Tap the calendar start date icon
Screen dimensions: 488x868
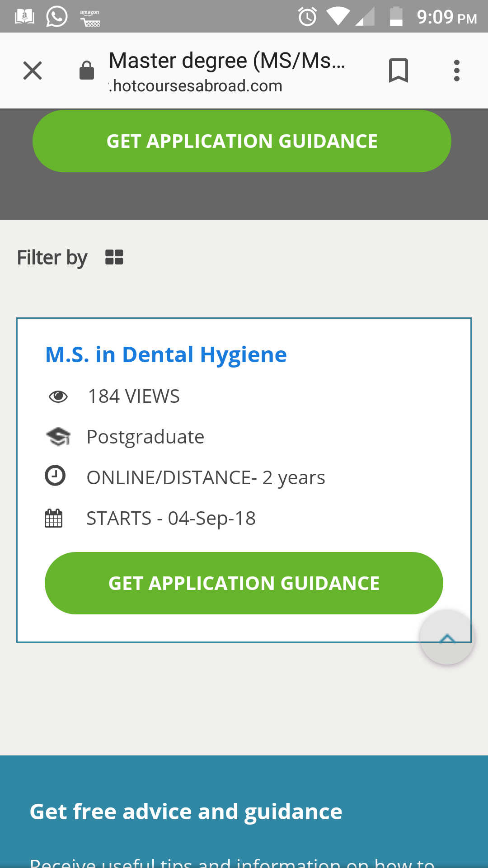[x=53, y=518]
